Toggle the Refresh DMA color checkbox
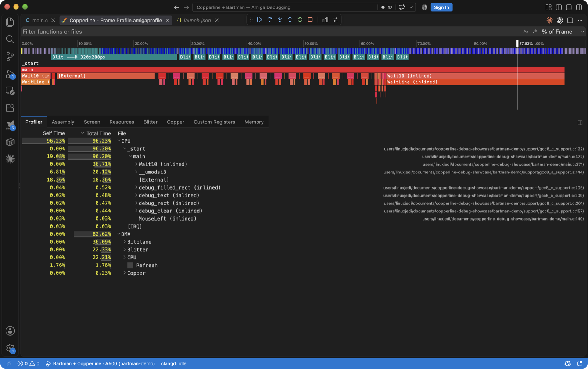 pos(130,265)
